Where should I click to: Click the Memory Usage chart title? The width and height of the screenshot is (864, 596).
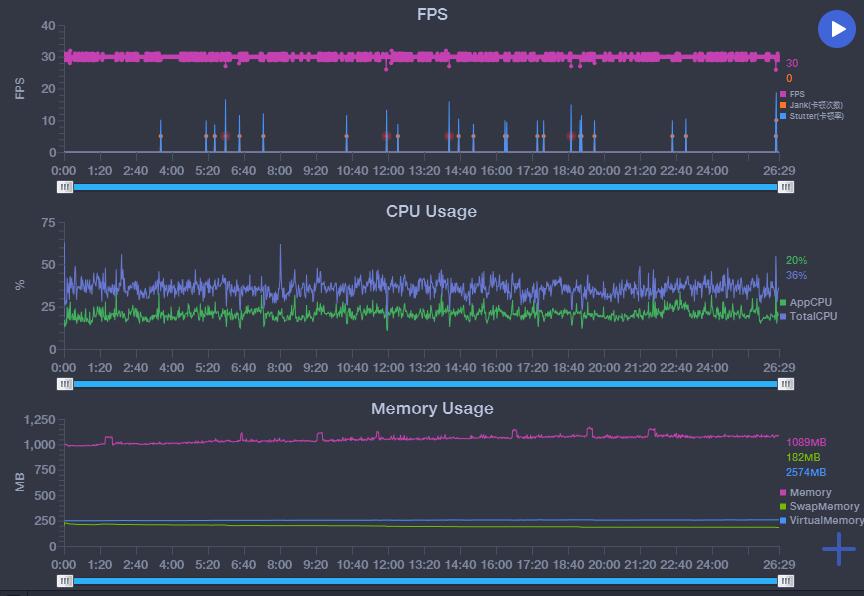(x=432, y=408)
